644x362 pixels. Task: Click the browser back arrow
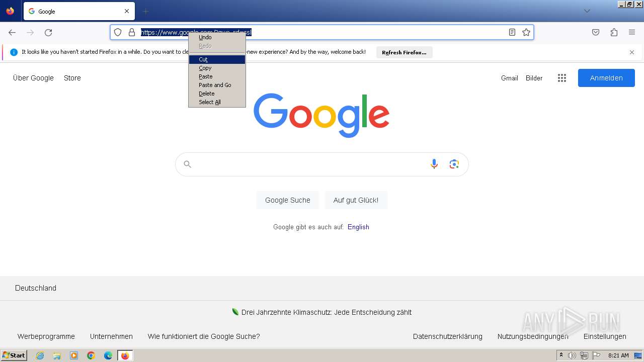click(12, 32)
